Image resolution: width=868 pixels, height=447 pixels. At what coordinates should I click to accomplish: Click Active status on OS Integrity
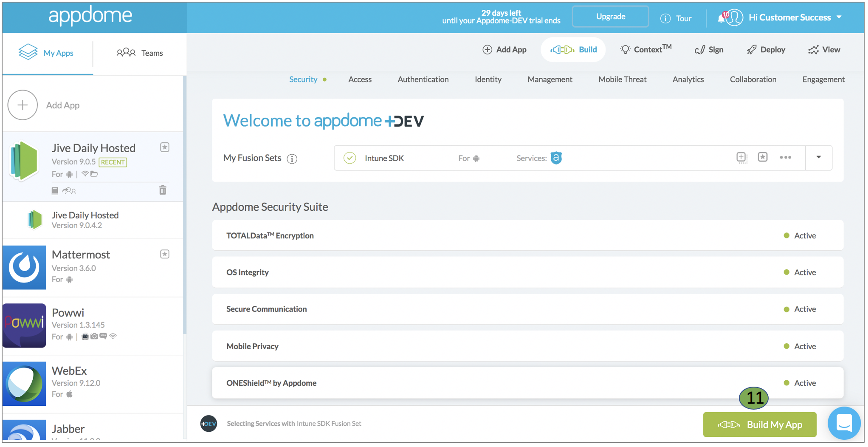click(x=800, y=272)
